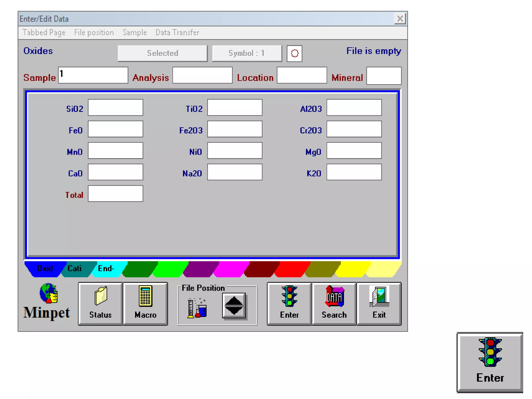This screenshot has height=399, width=532.
Task: Click the large standalone Enter traffic light button
Action: [x=490, y=362]
